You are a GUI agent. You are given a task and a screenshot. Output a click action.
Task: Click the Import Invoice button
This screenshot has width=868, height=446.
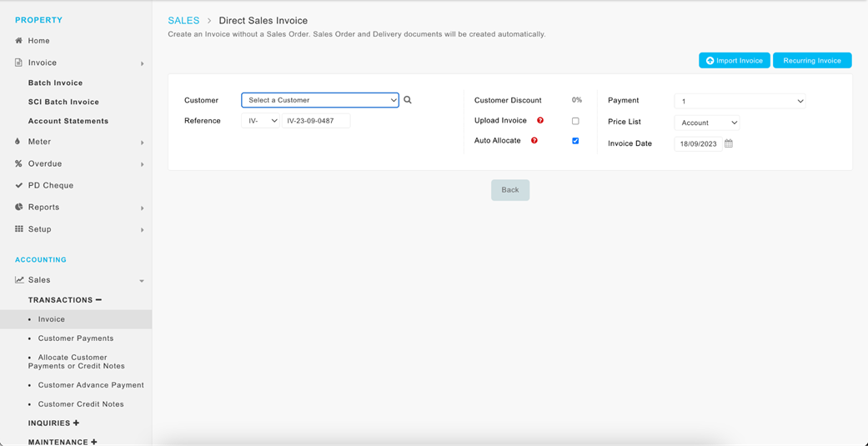(x=735, y=60)
